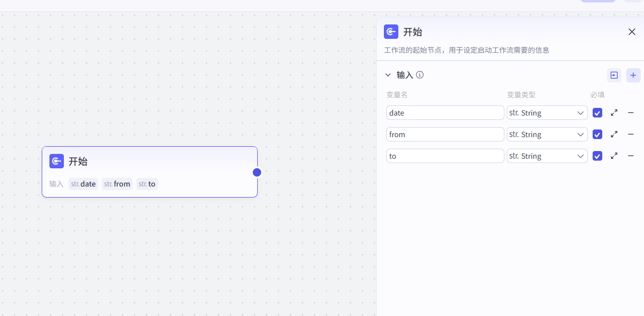Remove the from variable row
The height and width of the screenshot is (316, 644).
(631, 134)
